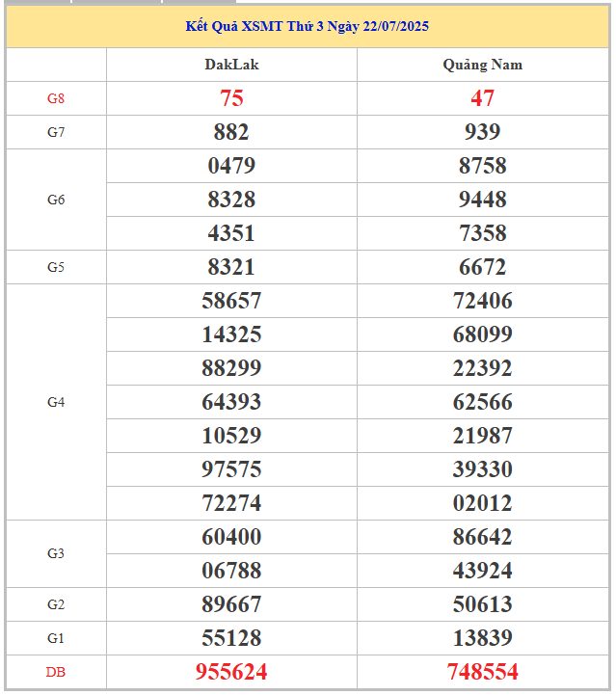The width and height of the screenshot is (616, 695).
Task: Click the G8 prize label
Action: [x=56, y=98]
